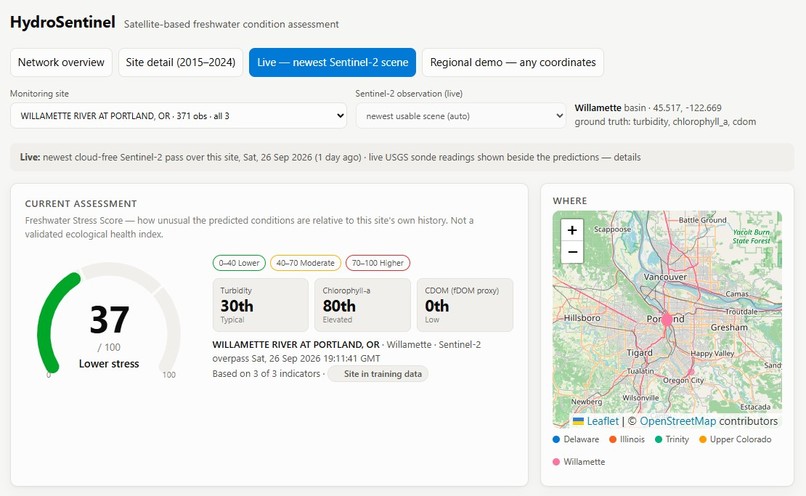Expand the Sentinel-2 observation dropdown
Image resolution: width=806 pixels, height=496 pixels.
461,116
